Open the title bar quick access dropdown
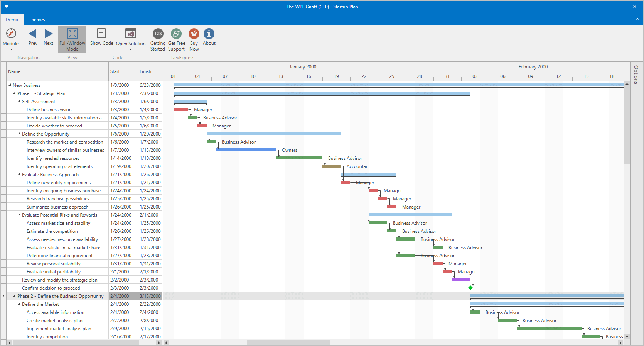The height and width of the screenshot is (346, 644). click(7, 7)
